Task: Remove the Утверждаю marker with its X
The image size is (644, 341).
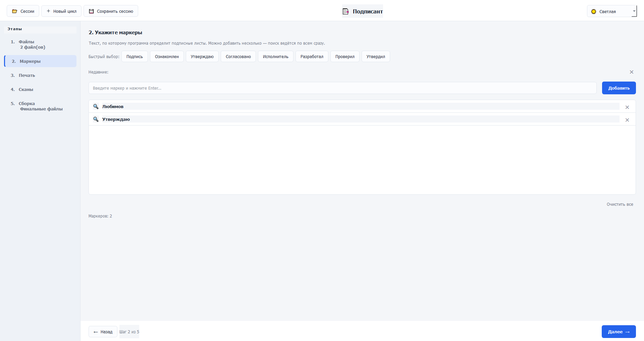Action: tap(627, 120)
